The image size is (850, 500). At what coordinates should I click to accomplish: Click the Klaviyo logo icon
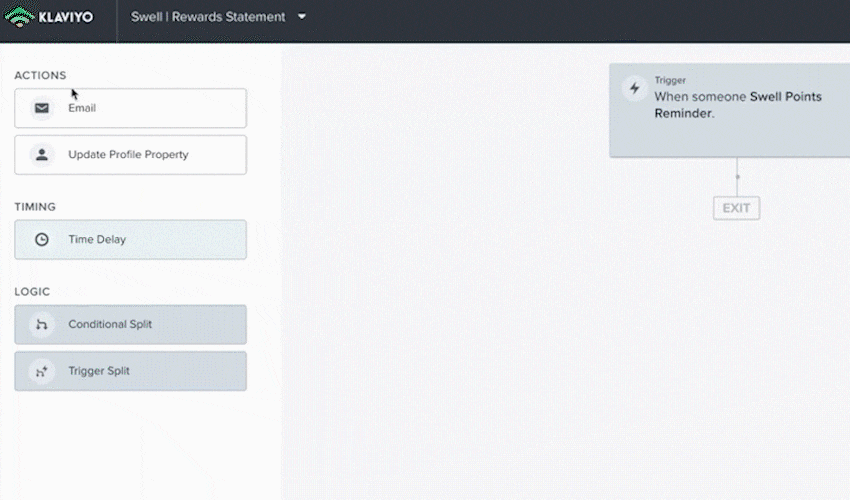pos(19,17)
